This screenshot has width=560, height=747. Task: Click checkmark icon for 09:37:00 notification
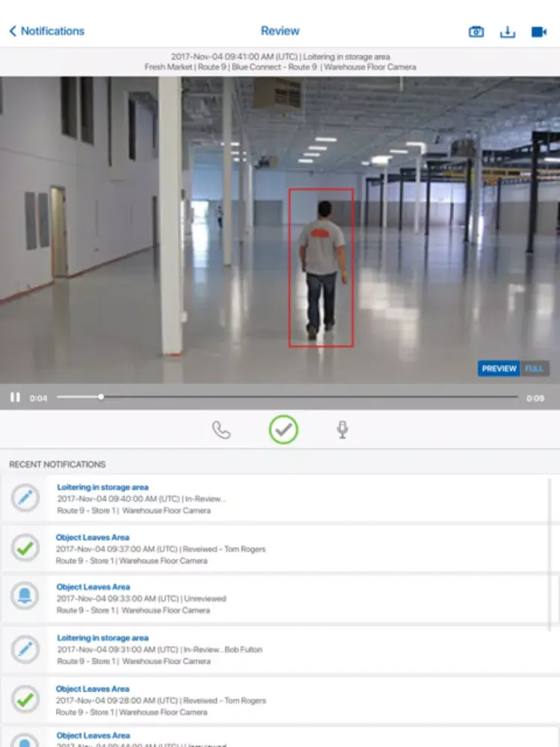[x=25, y=548]
